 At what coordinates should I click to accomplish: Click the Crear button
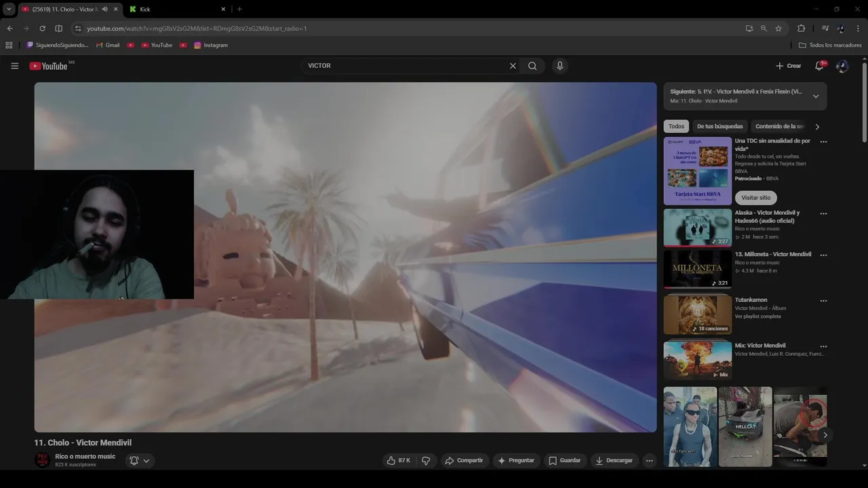[789, 66]
